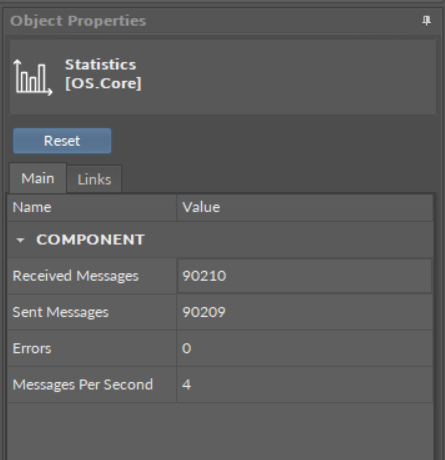Screen dimensions: 445x460
Task: Select the Sent Messages row label
Action: (61, 312)
